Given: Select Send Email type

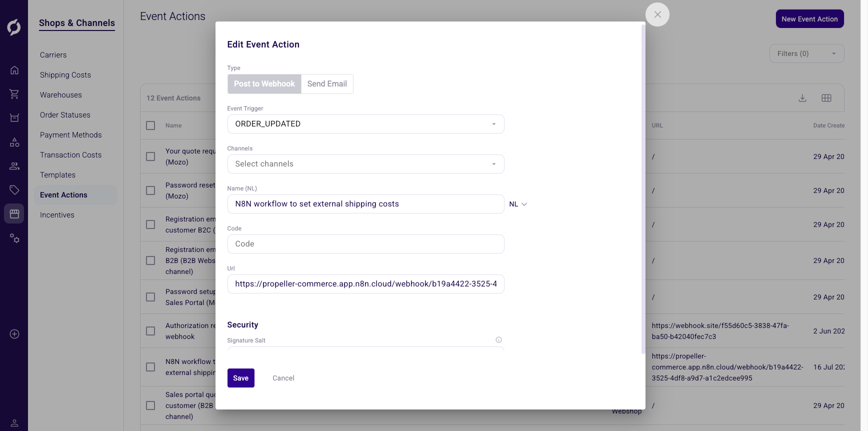Looking at the screenshot, I should coord(327,84).
